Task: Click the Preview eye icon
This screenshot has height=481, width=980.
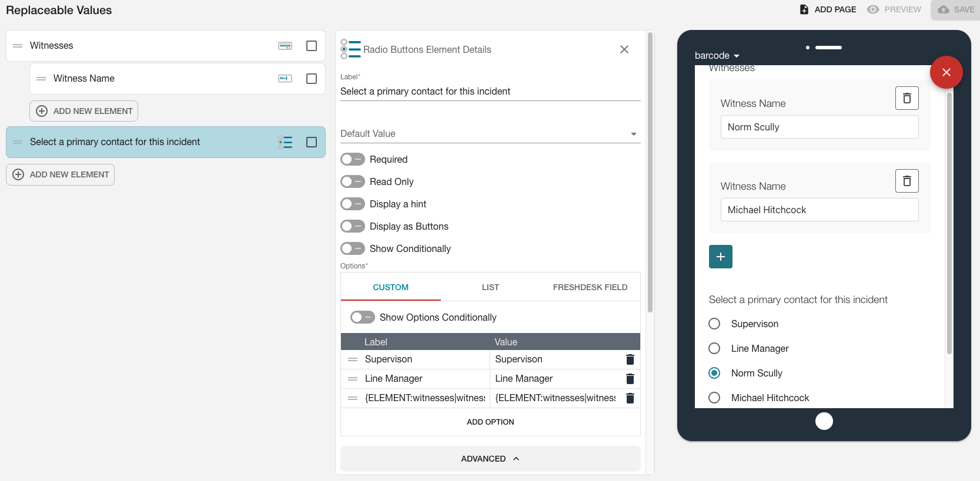Action: pos(873,9)
